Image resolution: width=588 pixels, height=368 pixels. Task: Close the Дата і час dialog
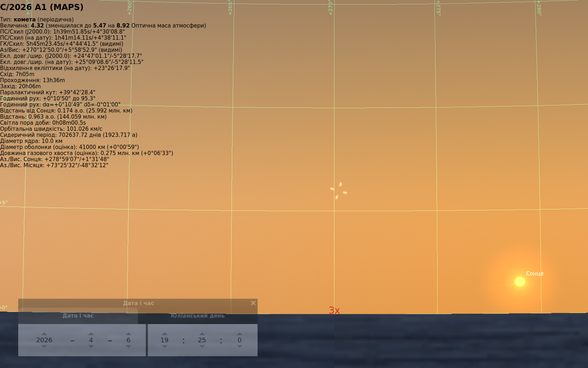253,303
